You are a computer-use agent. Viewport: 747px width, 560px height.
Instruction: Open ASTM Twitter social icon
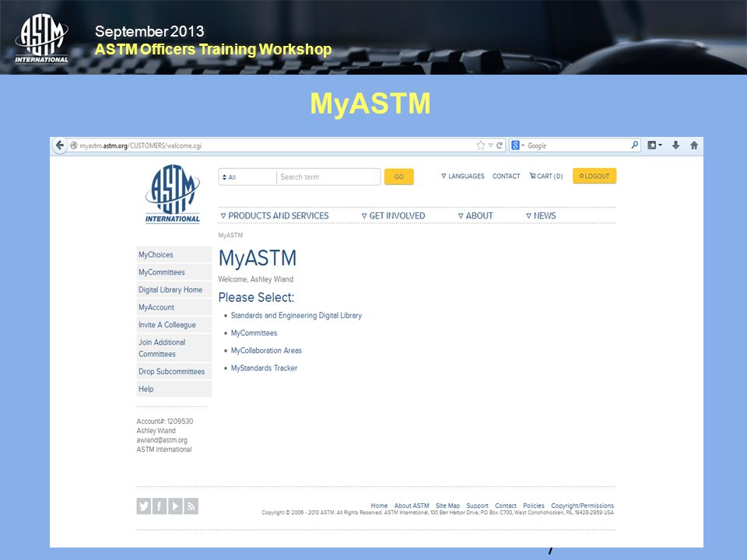(143, 506)
